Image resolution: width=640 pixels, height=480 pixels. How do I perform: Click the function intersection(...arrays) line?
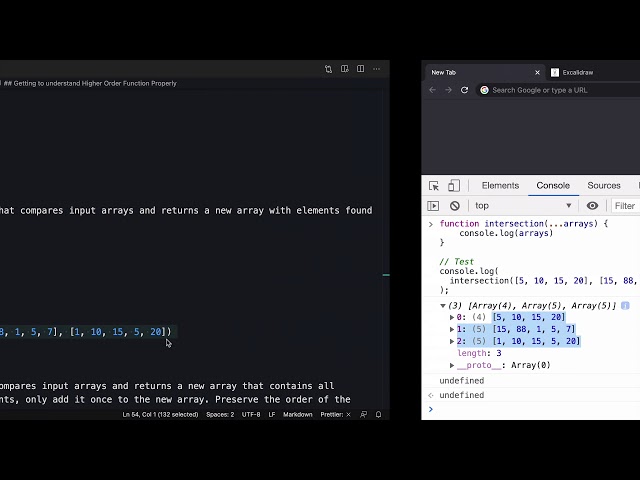pyautogui.click(x=524, y=224)
